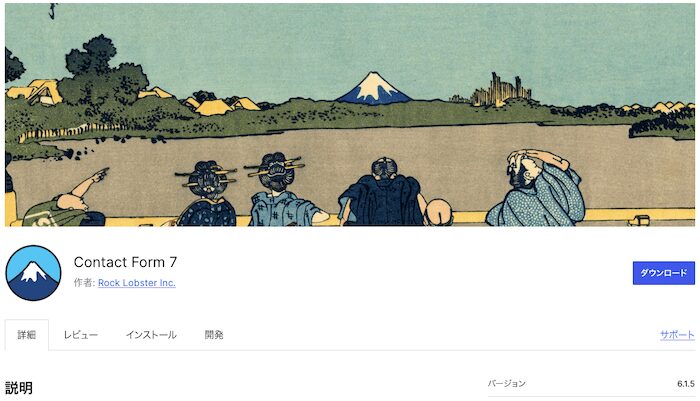Click the man holding his head in banner
The height and width of the screenshot is (401, 700).
536,188
